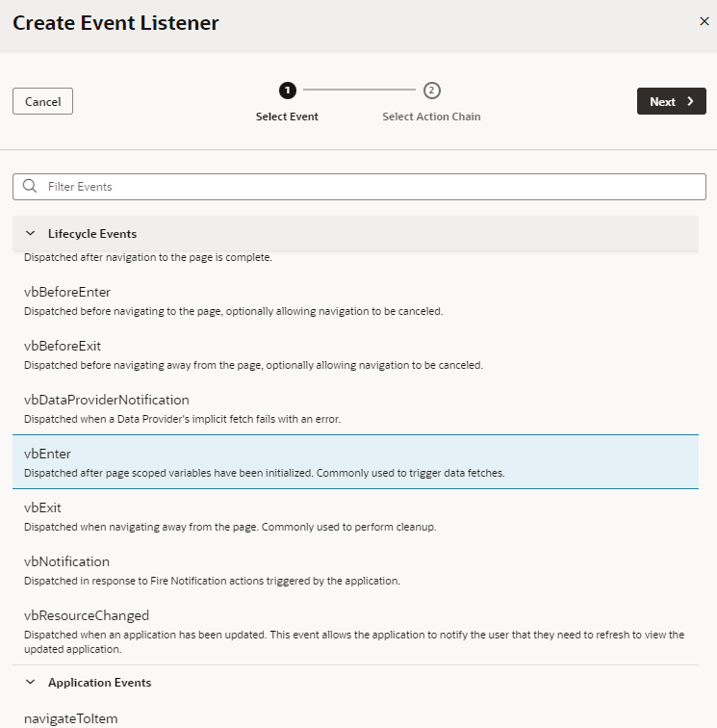Click the step 1 circle indicator
Image resolution: width=717 pixels, height=728 pixels.
point(287,91)
